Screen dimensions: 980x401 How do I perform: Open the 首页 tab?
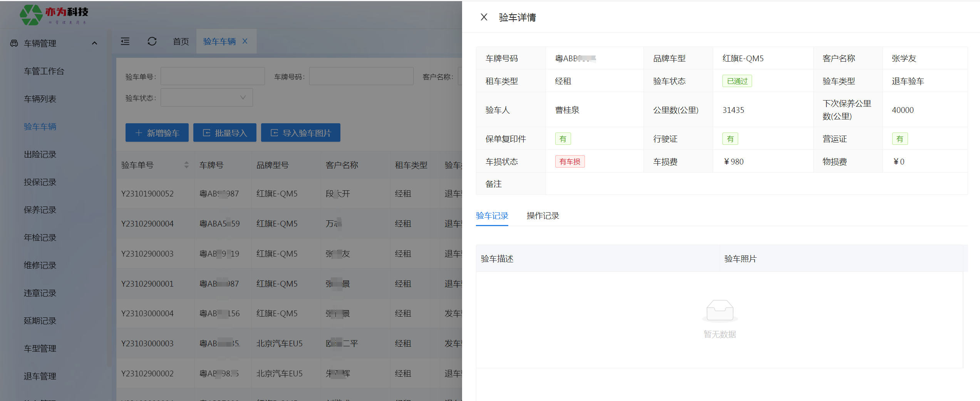point(181,41)
